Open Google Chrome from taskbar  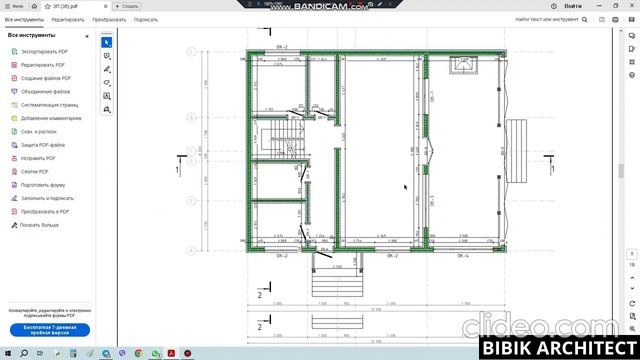pyautogui.click(x=138, y=353)
